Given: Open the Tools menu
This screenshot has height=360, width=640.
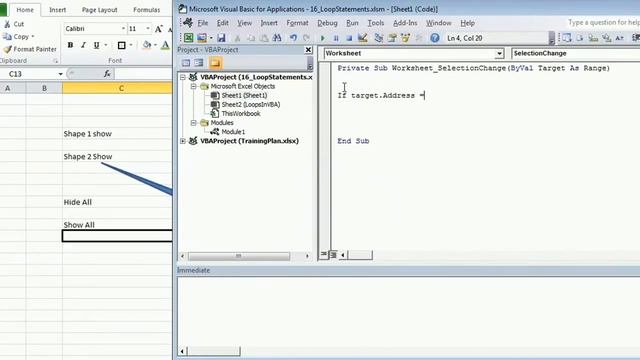Looking at the screenshot, I should pyautogui.click(x=376, y=23).
